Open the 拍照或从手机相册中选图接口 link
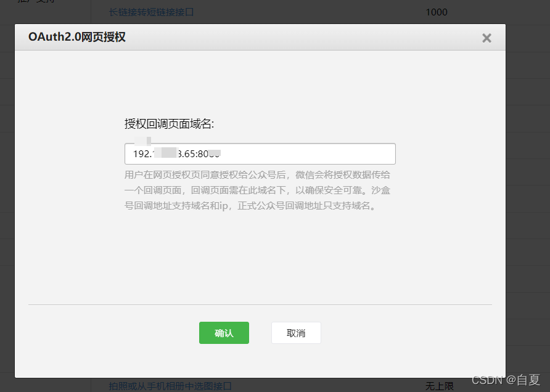Screen dimensions: 550x392 pyautogui.click(x=170, y=386)
